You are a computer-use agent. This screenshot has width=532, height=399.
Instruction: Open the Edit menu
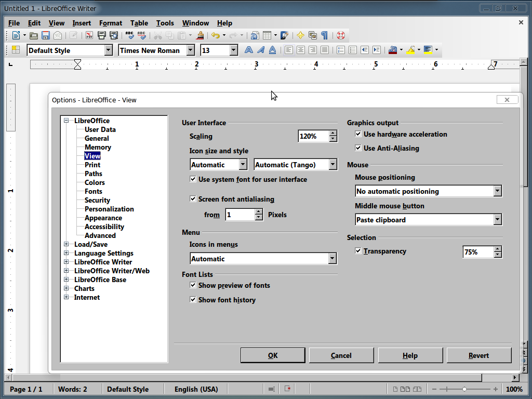[x=34, y=23]
